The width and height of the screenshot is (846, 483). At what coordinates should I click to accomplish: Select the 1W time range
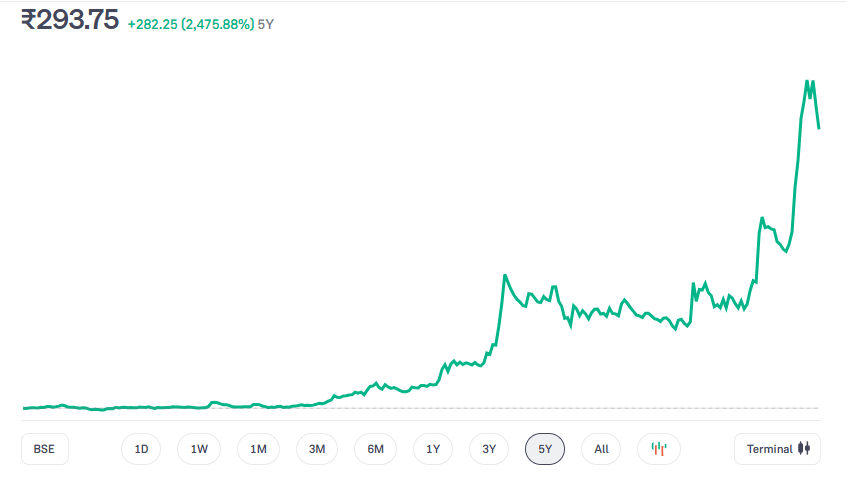199,449
